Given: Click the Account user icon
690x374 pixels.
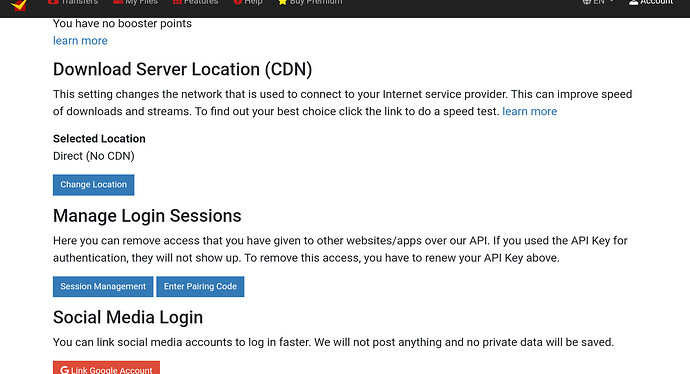Looking at the screenshot, I should click(634, 2).
